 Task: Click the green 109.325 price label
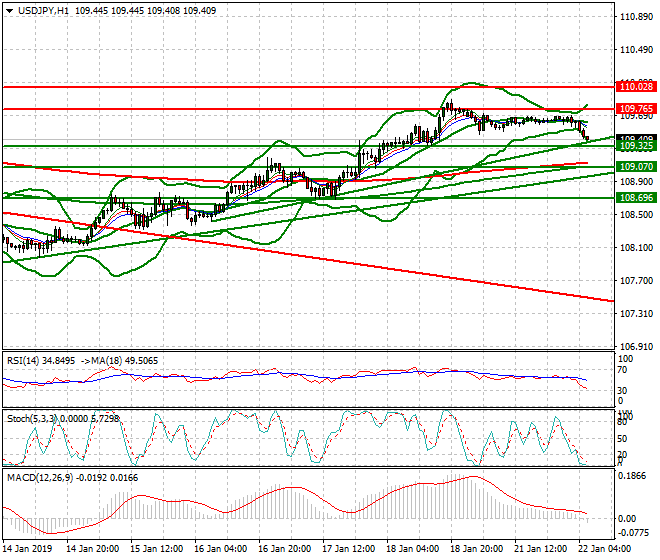click(x=636, y=146)
